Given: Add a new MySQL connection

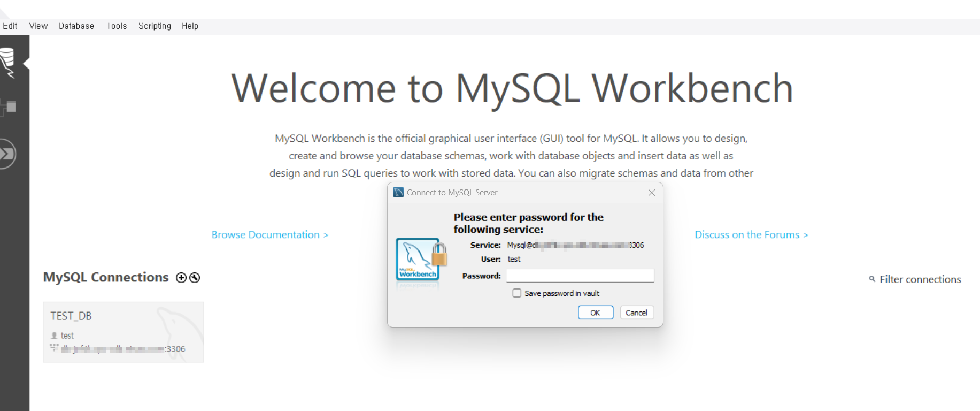Looking at the screenshot, I should click(x=181, y=277).
